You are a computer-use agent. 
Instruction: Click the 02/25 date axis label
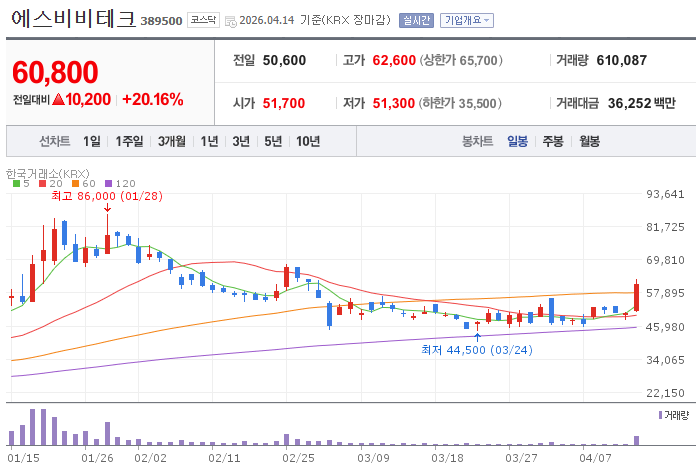[298, 458]
